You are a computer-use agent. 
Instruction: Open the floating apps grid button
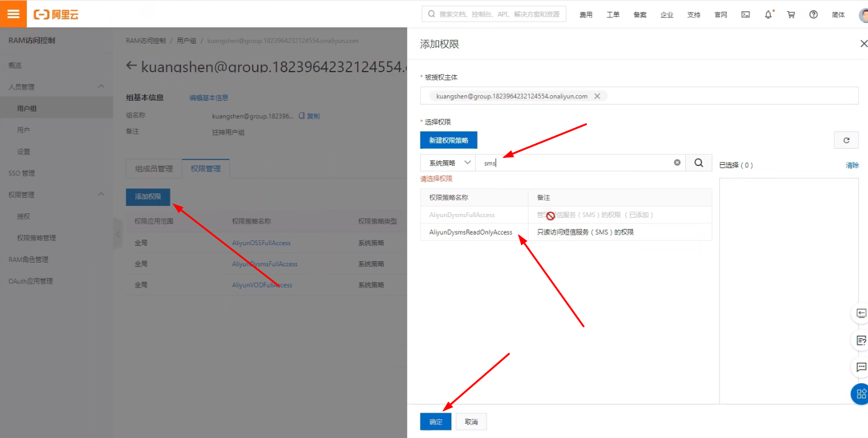point(861,393)
